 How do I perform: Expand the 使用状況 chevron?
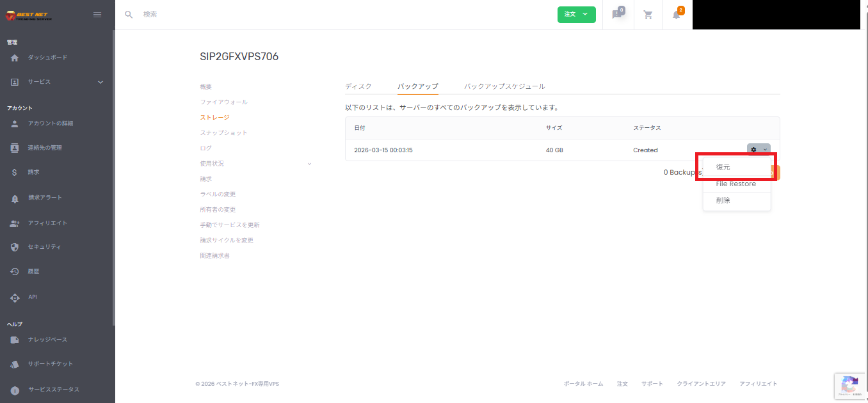tap(309, 163)
